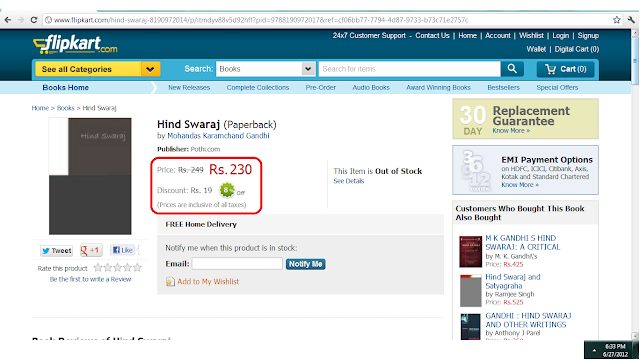Open Complete Collections menu item
640x361 pixels.
[x=258, y=87]
